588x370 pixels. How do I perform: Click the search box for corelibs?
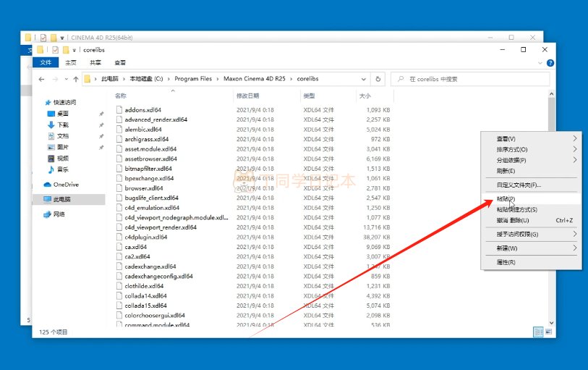[x=470, y=79]
